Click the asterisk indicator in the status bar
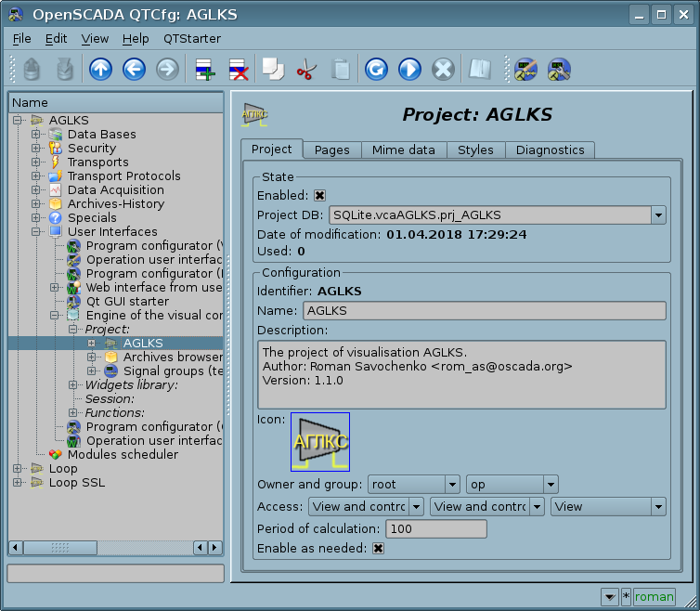The height and width of the screenshot is (611, 700). [626, 596]
